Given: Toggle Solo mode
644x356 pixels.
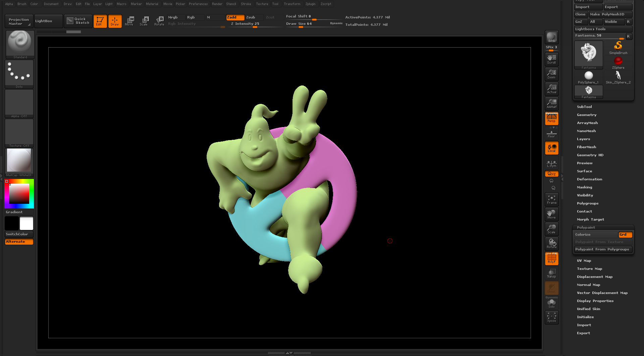Looking at the screenshot, I should (x=551, y=303).
